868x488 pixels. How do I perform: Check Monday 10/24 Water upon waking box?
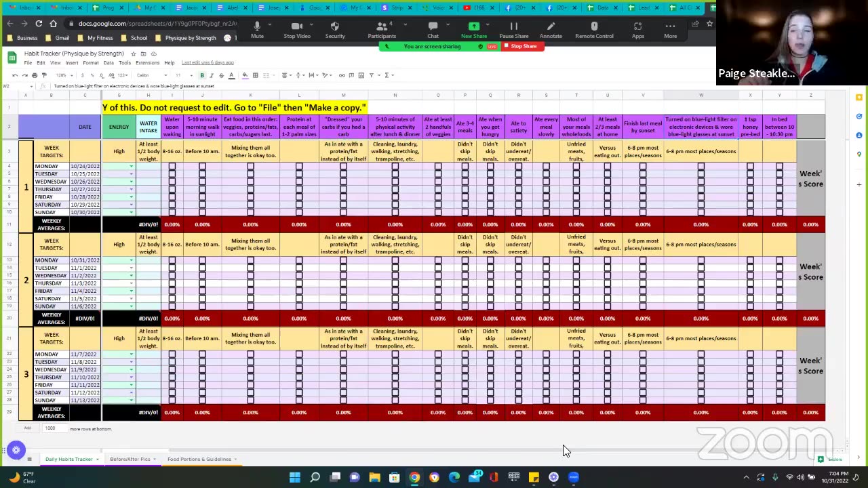(172, 167)
